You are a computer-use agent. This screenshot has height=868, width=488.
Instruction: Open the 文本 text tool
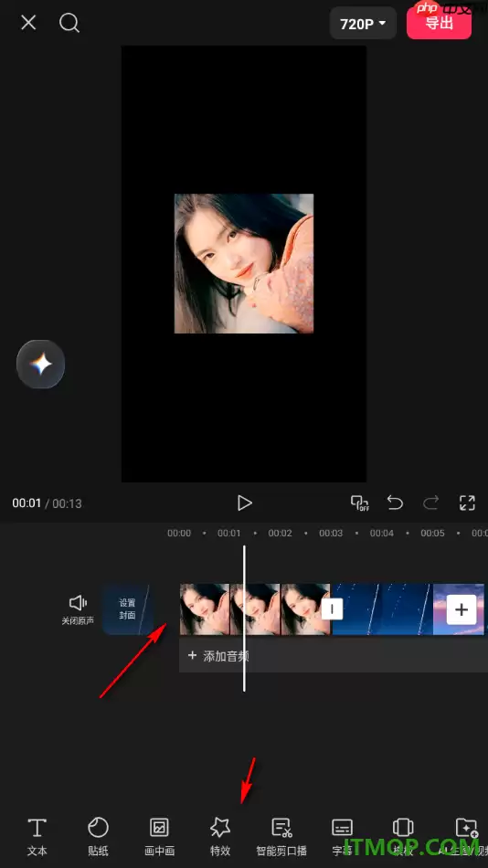[x=37, y=837]
